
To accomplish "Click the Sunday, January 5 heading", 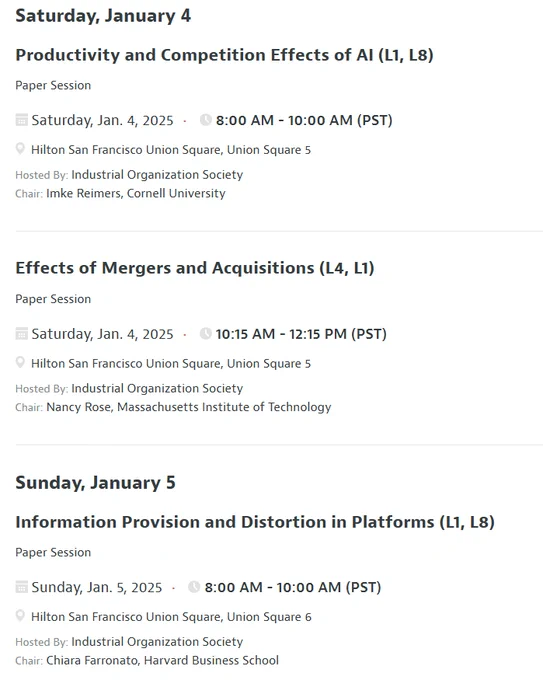I will (x=95, y=483).
